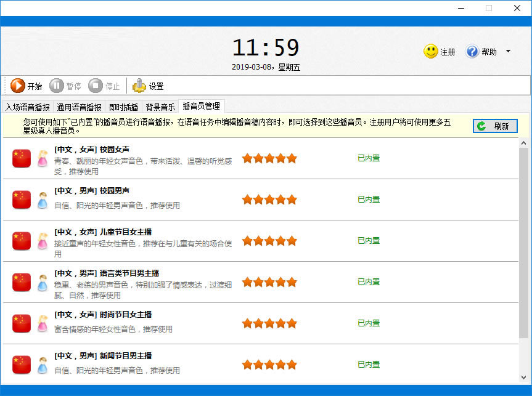The image size is (532, 396).
Task: Open the 帮助 help question-mark icon
Action: tap(472, 52)
